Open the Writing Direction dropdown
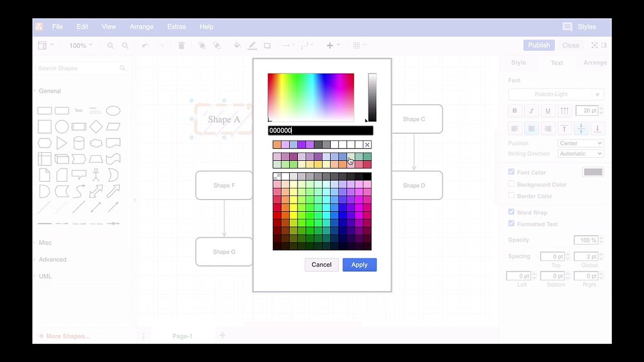Screen dimensions: 644x362 (x=580, y=153)
